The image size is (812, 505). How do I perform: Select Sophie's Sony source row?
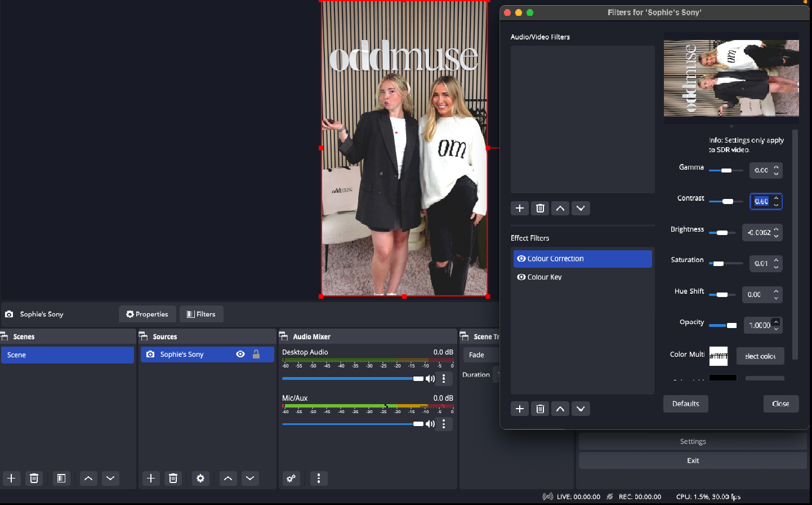pyautogui.click(x=207, y=354)
